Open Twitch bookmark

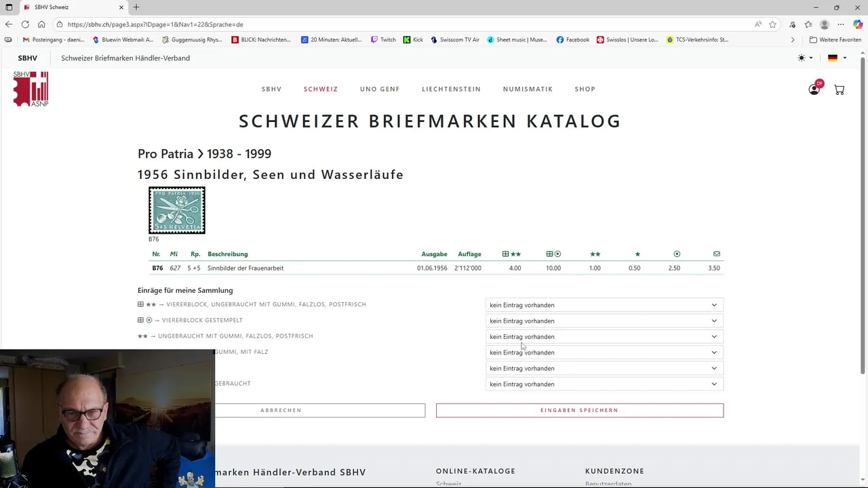point(383,40)
